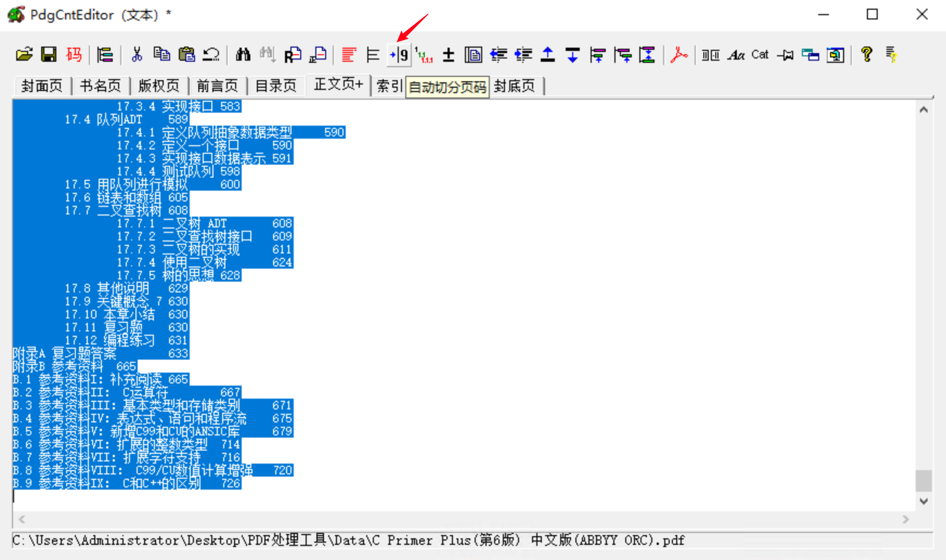946x560 pixels.
Task: Click the black indent tree icon
Action: 373,55
